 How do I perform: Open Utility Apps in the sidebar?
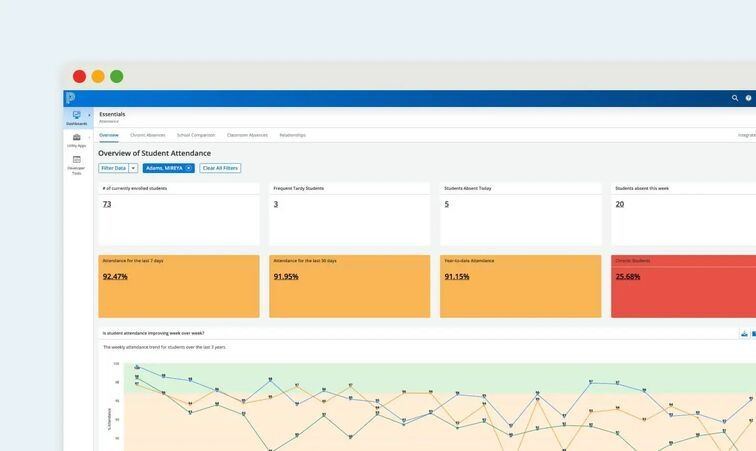pyautogui.click(x=77, y=140)
